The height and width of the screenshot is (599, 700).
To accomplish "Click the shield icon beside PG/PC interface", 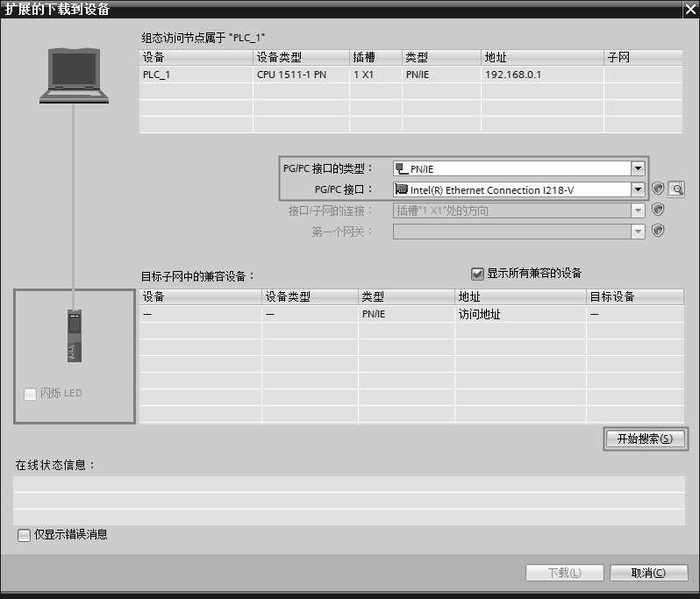I will 658,189.
